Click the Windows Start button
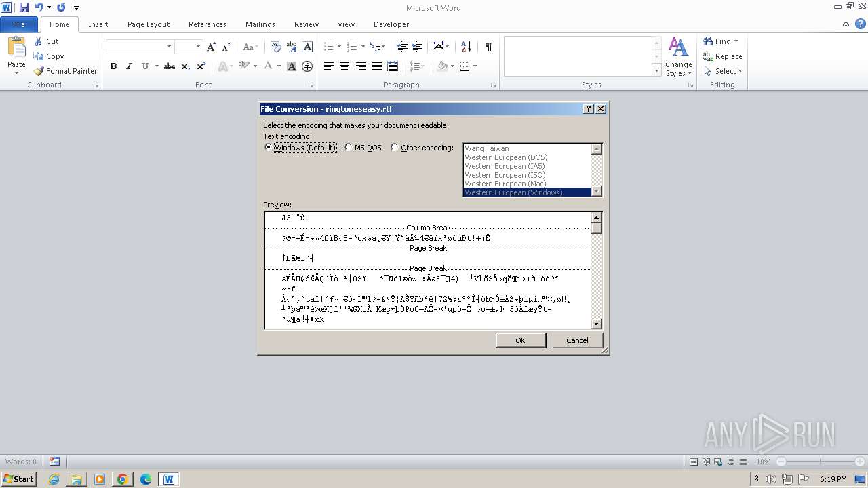Screen dimensions: 868x488 [18, 479]
